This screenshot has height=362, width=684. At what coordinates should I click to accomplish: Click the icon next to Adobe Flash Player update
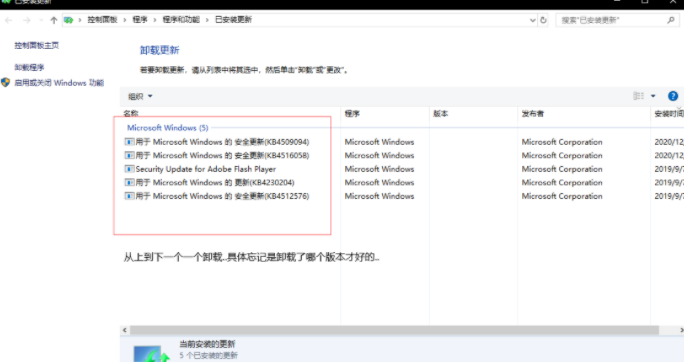[x=129, y=169]
